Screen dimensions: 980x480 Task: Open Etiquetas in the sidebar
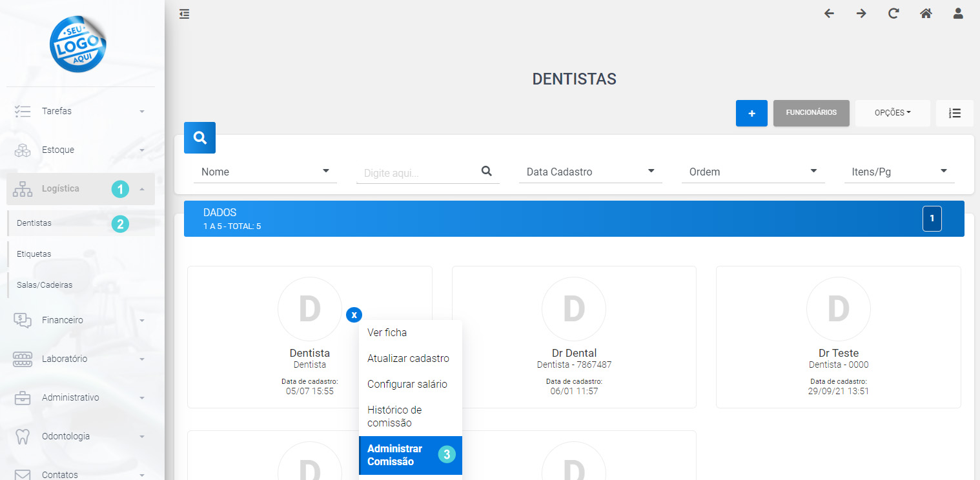click(81, 254)
